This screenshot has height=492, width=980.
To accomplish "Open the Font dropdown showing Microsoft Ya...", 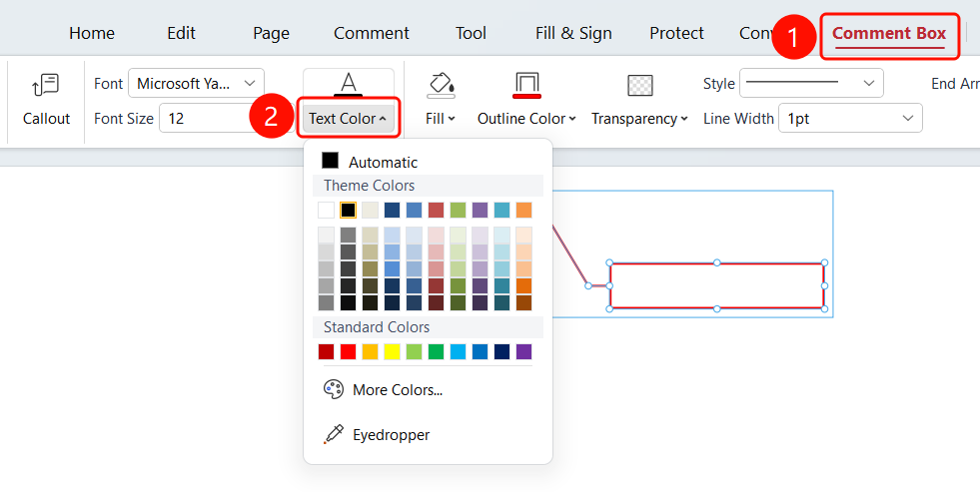I will (196, 83).
